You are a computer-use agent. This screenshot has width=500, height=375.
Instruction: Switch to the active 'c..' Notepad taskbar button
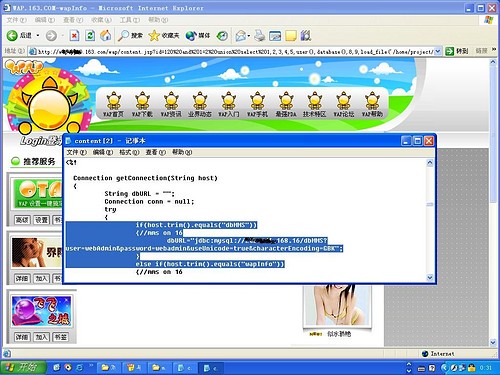[x=210, y=368]
